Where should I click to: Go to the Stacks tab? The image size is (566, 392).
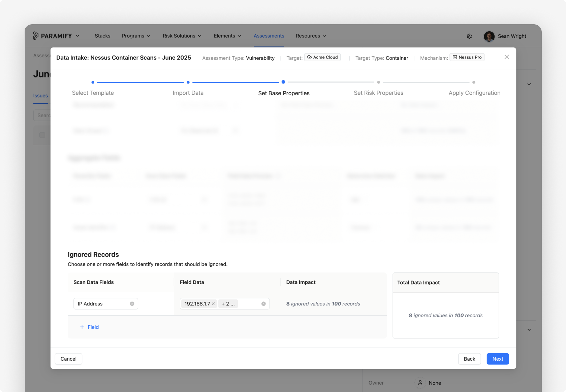pos(102,36)
